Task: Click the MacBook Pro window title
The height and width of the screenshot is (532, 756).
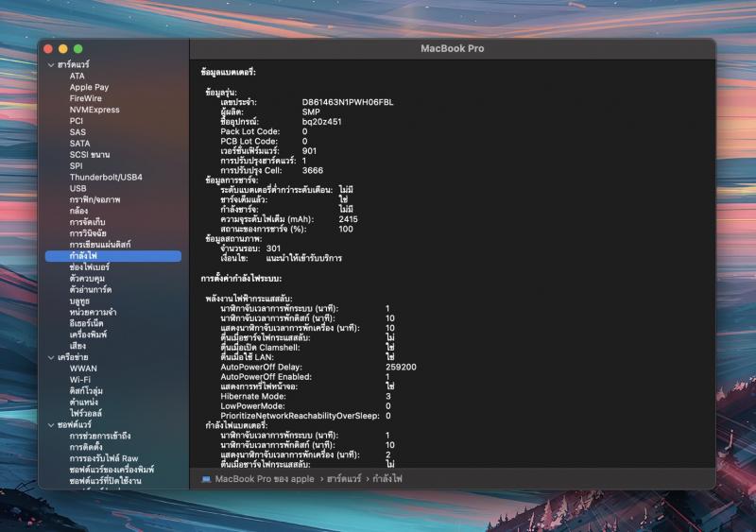Action: coord(453,49)
